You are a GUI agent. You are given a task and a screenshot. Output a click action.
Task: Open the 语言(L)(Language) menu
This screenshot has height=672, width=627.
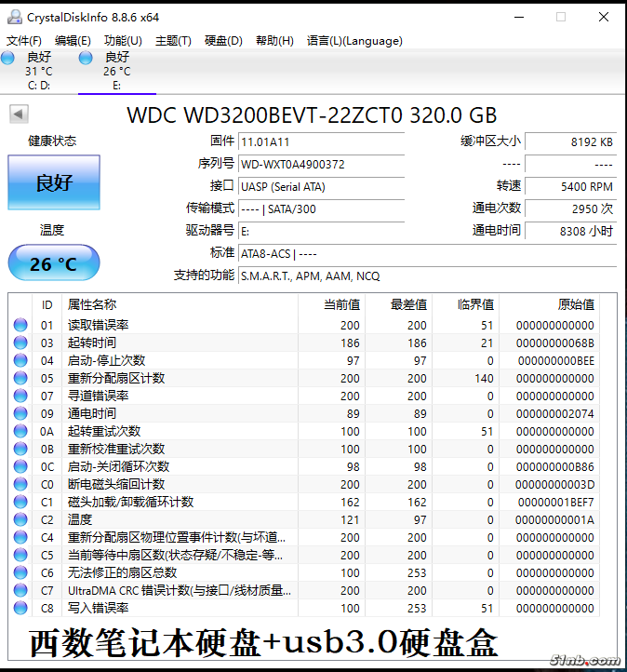(x=354, y=41)
